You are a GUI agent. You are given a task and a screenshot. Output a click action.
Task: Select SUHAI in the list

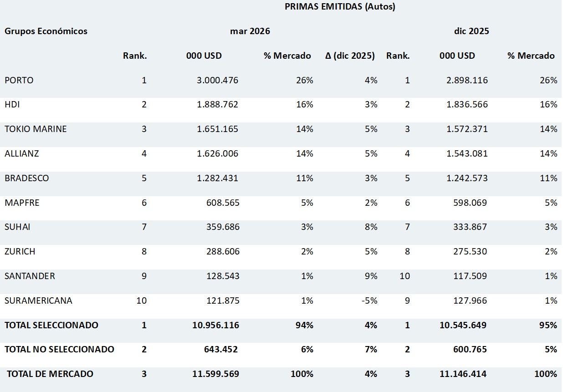(x=17, y=227)
